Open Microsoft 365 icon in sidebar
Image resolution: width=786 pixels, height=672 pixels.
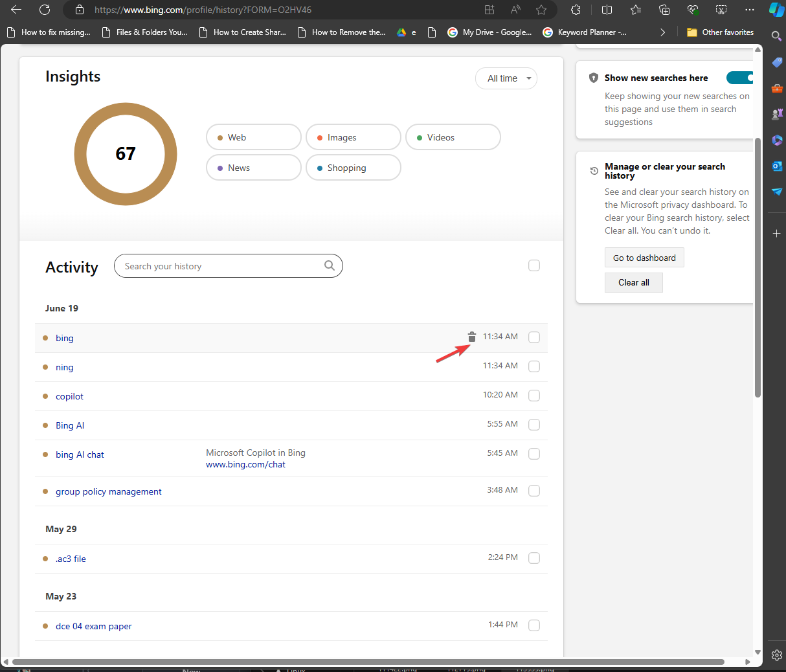click(x=777, y=140)
